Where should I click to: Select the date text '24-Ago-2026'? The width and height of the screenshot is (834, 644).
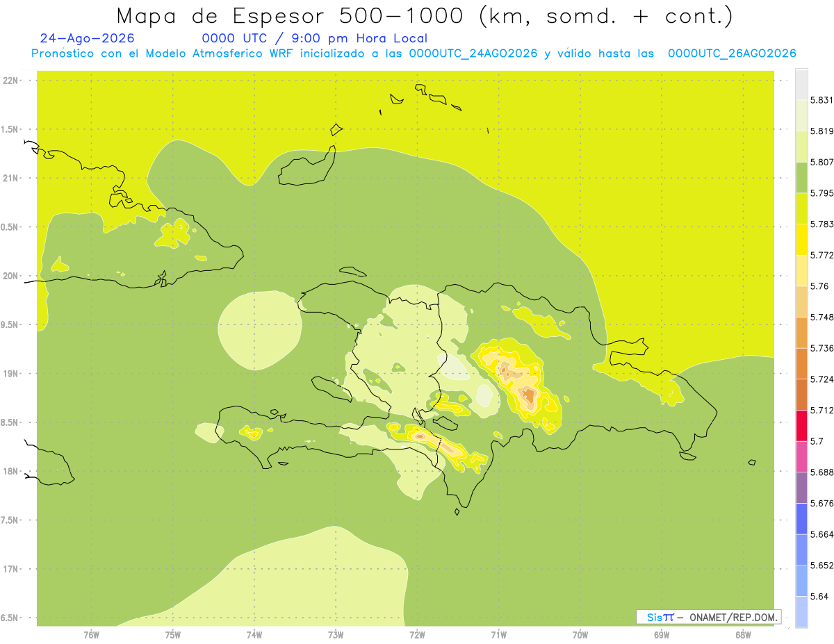click(x=88, y=38)
